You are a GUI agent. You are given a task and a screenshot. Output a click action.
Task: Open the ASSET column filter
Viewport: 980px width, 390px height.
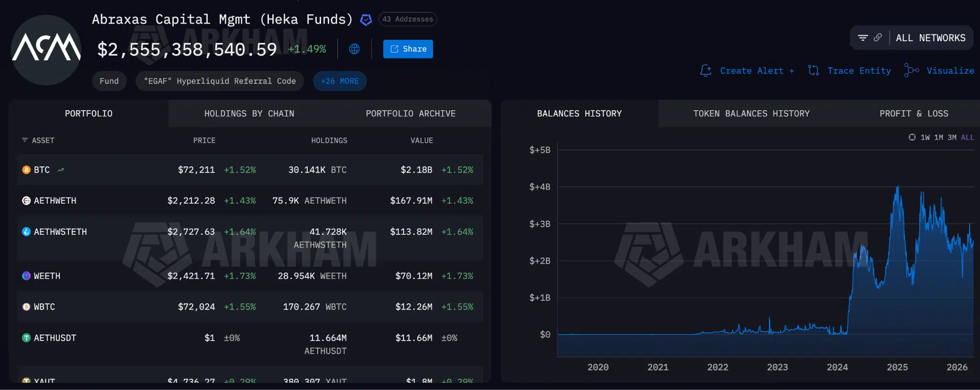pos(25,140)
